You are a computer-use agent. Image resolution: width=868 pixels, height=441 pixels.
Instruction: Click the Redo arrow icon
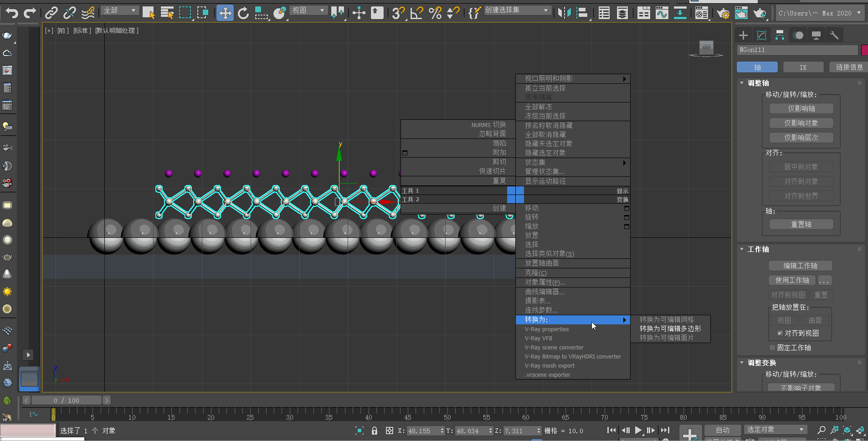30,13
